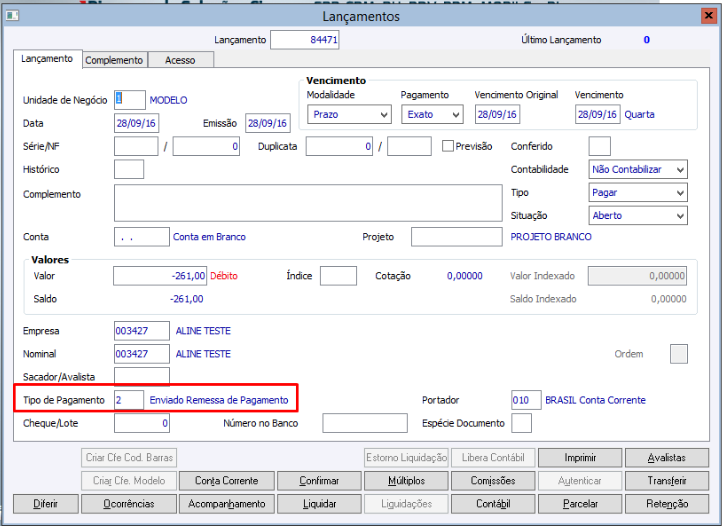Screen dimensions: 724x527
Task: Click the Cheque/Lote field
Action: coord(142,423)
